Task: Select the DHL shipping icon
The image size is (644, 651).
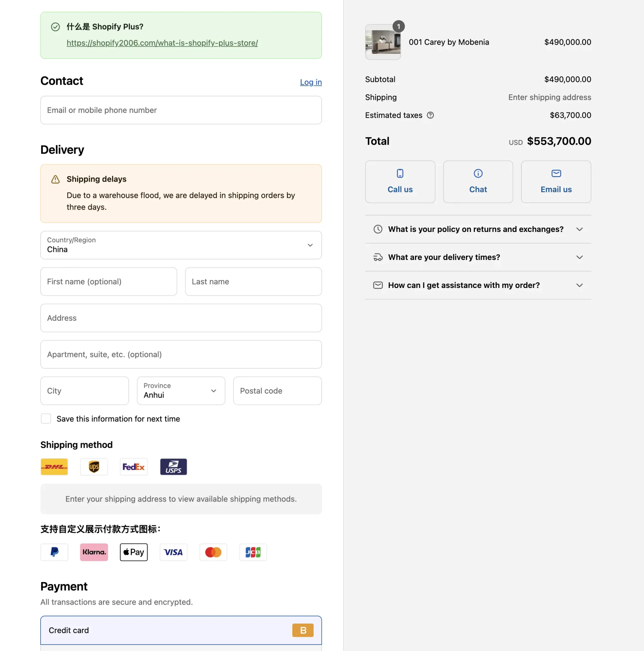Action: click(54, 467)
